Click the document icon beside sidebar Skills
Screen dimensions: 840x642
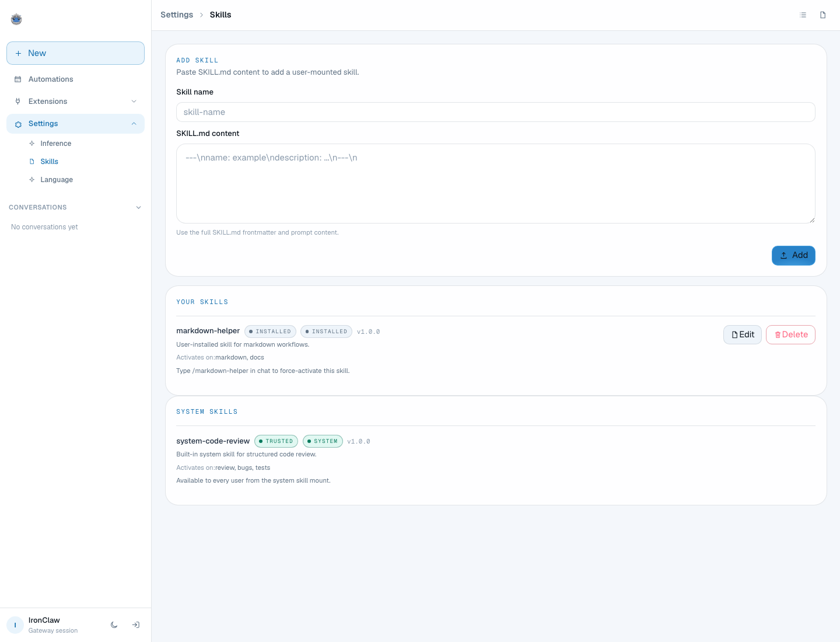(x=32, y=162)
